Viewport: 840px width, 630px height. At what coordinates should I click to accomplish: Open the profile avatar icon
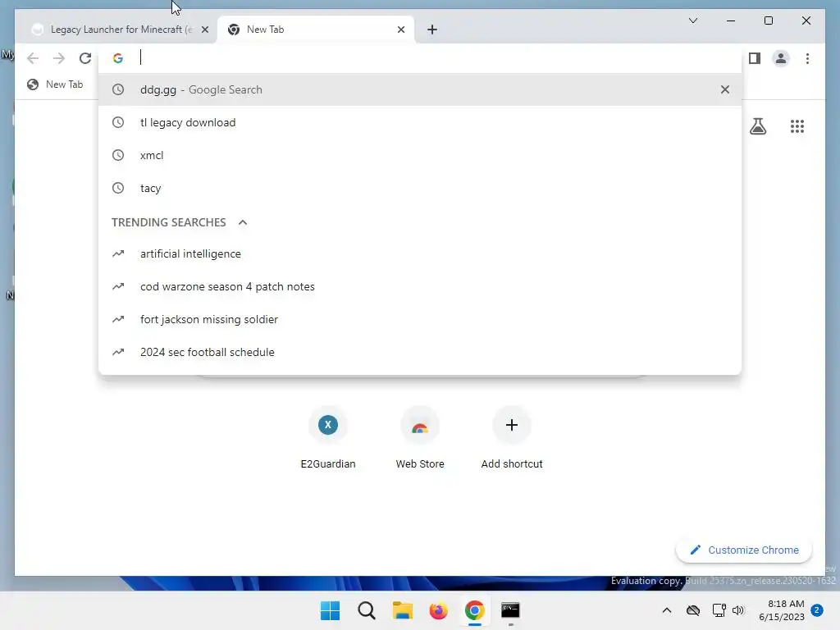pyautogui.click(x=781, y=58)
